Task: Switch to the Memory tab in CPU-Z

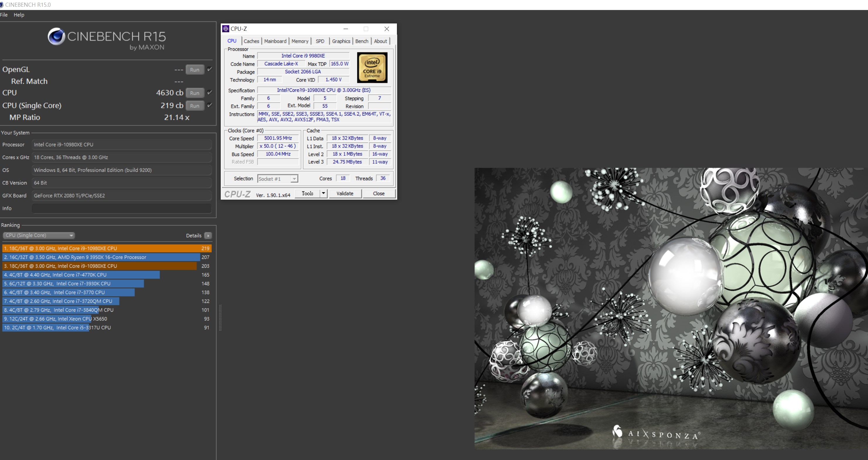Action: point(300,41)
